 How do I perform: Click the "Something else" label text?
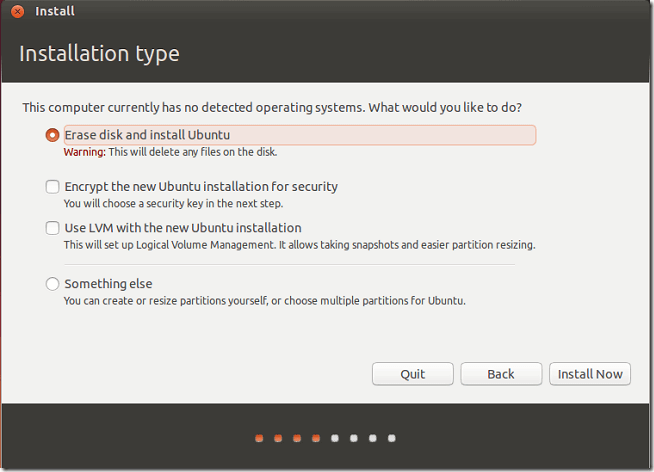[108, 284]
